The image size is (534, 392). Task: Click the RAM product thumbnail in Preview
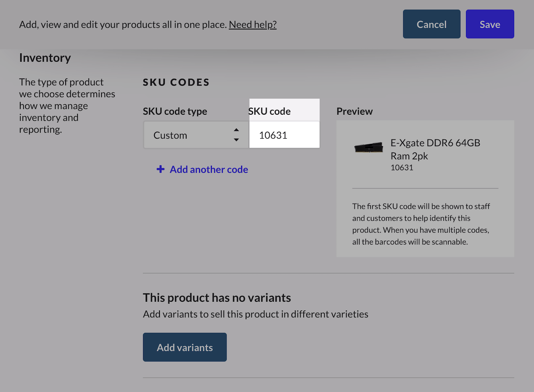(x=368, y=147)
